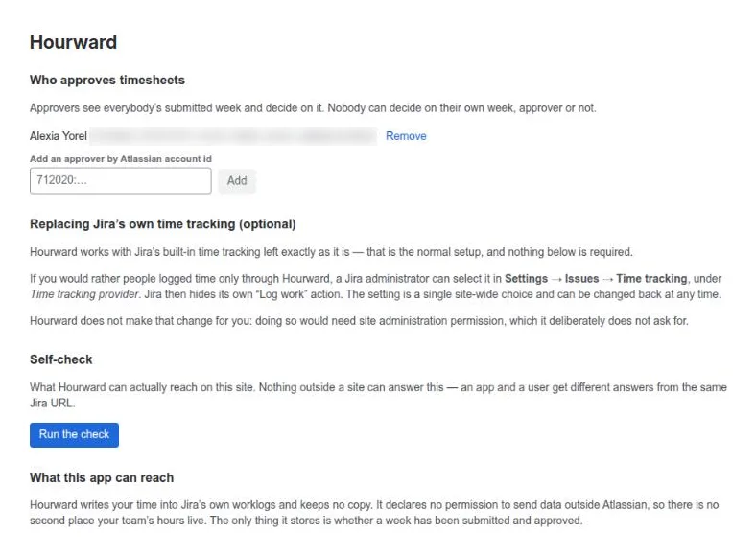Remove Alexia Yorel as an approver

(406, 136)
